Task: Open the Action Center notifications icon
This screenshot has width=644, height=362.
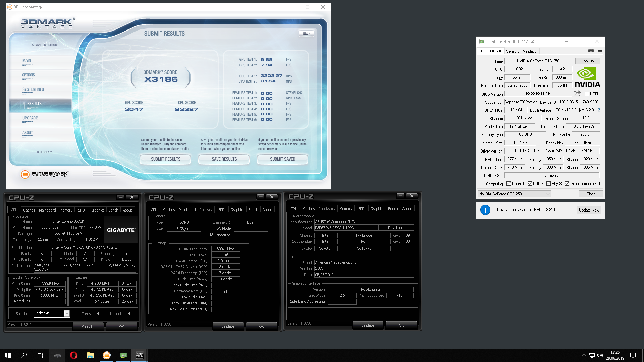Action: tap(633, 355)
